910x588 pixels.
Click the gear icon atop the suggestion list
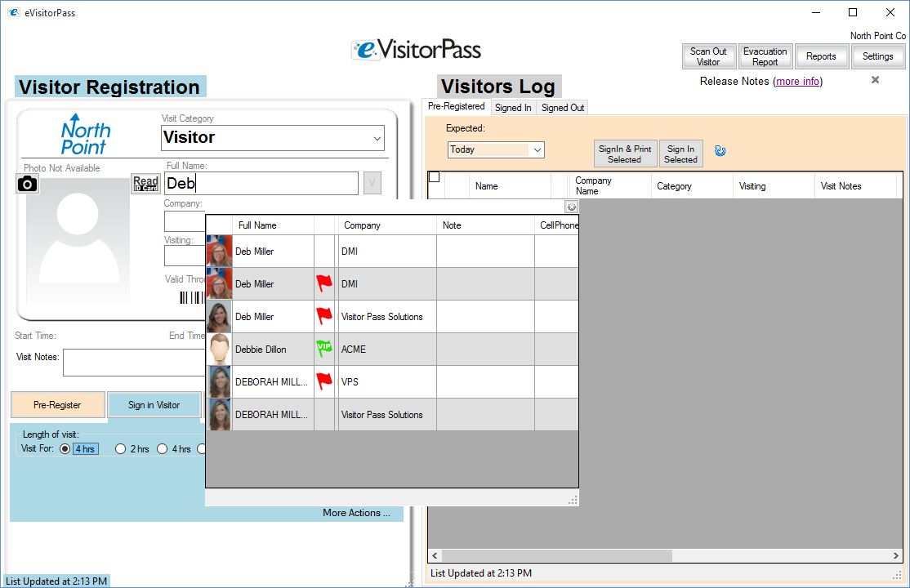[x=571, y=207]
